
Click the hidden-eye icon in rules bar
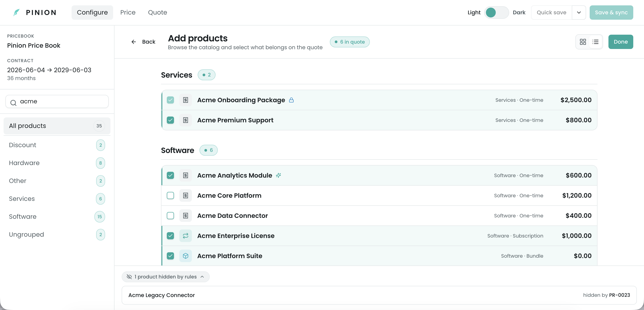coord(129,276)
